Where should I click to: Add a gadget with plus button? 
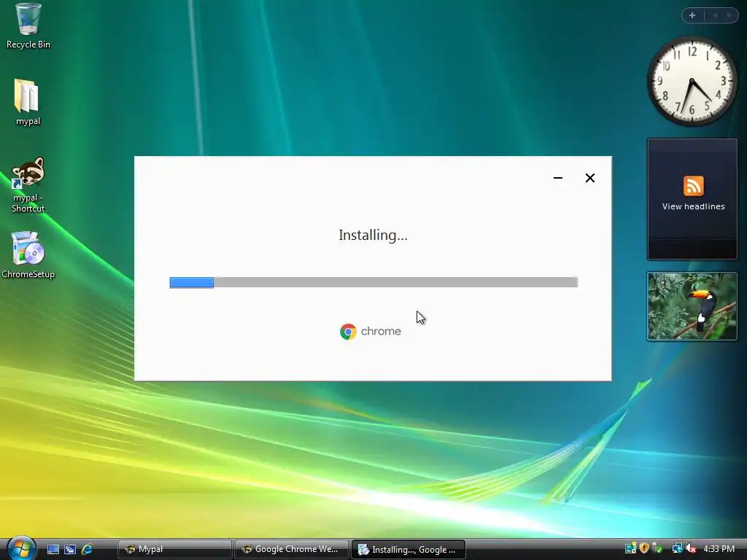click(x=692, y=15)
